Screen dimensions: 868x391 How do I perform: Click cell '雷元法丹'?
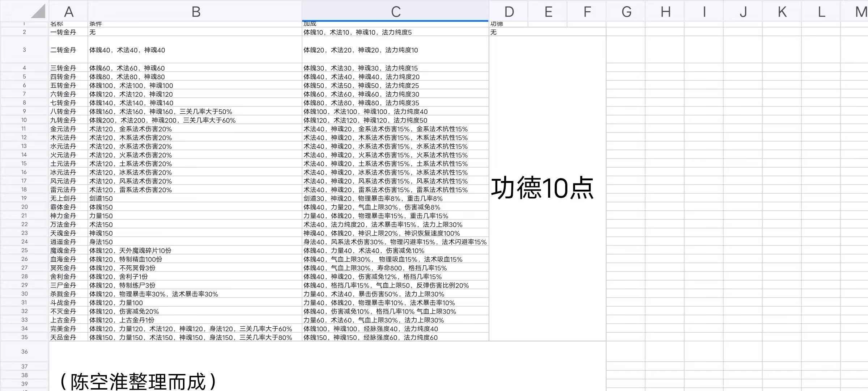coord(68,190)
